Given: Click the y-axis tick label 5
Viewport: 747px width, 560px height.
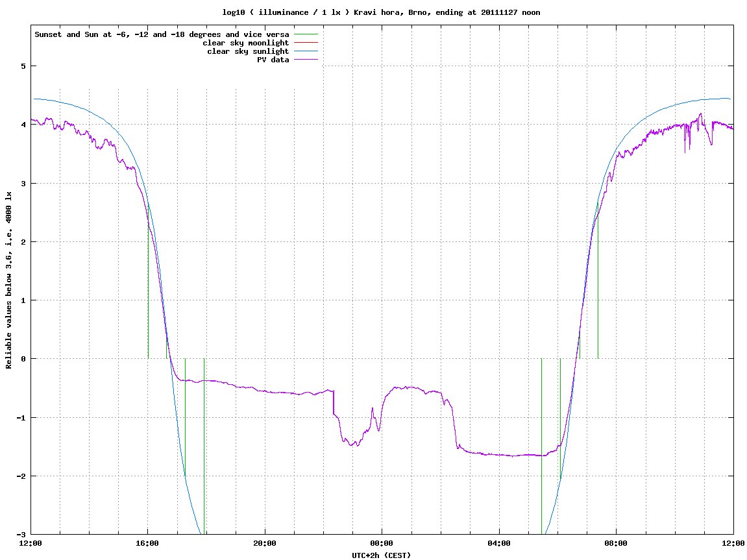Looking at the screenshot, I should (x=23, y=66).
